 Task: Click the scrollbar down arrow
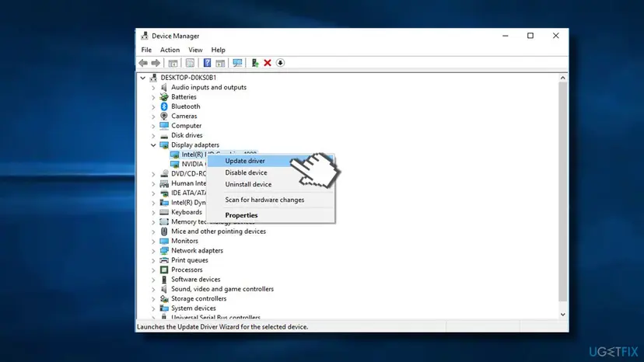point(562,315)
